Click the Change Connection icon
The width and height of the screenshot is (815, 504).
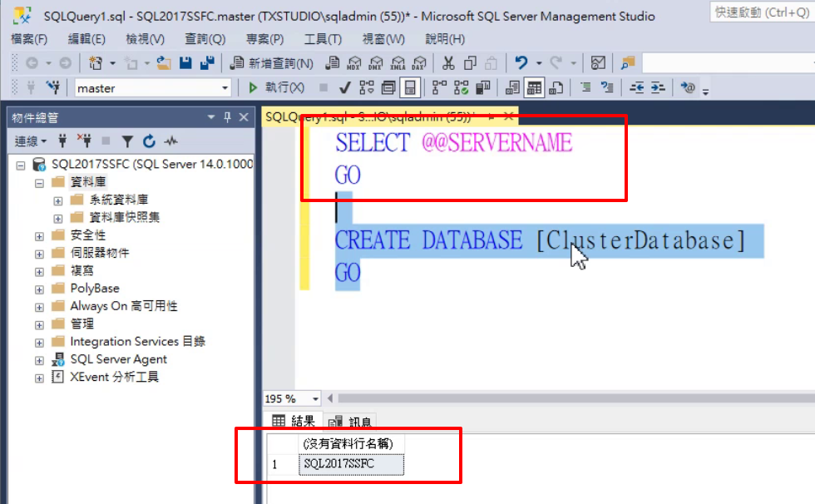[x=53, y=87]
